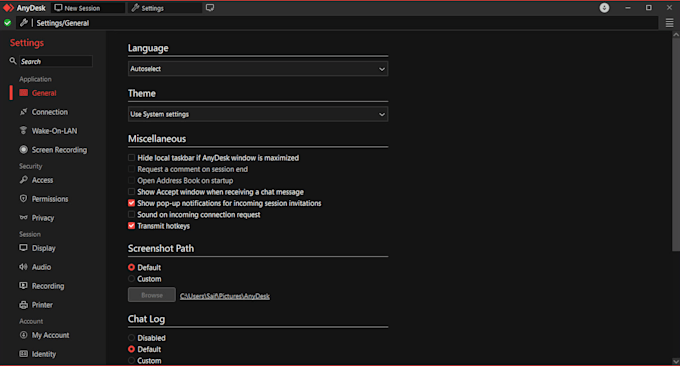This screenshot has height=366, width=680.
Task: Select Disabled chat log option
Action: pos(131,337)
